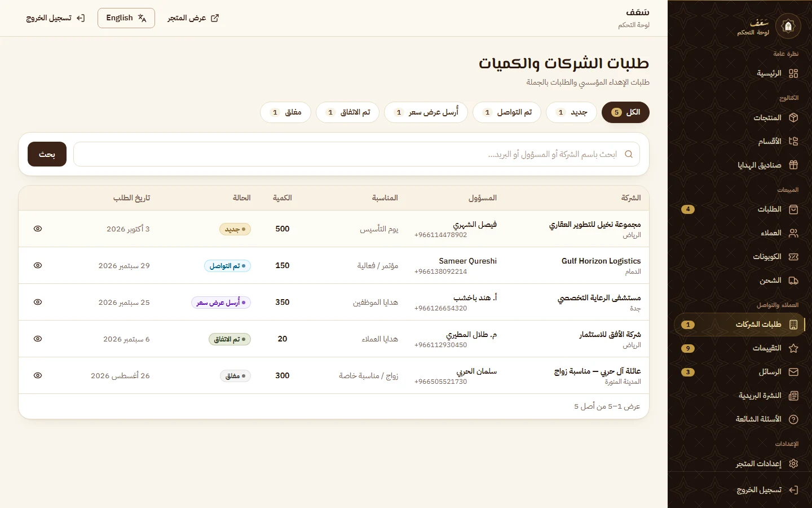This screenshot has height=508, width=812.
Task: Click تسجيل الخروج in the top bar
Action: coord(55,18)
